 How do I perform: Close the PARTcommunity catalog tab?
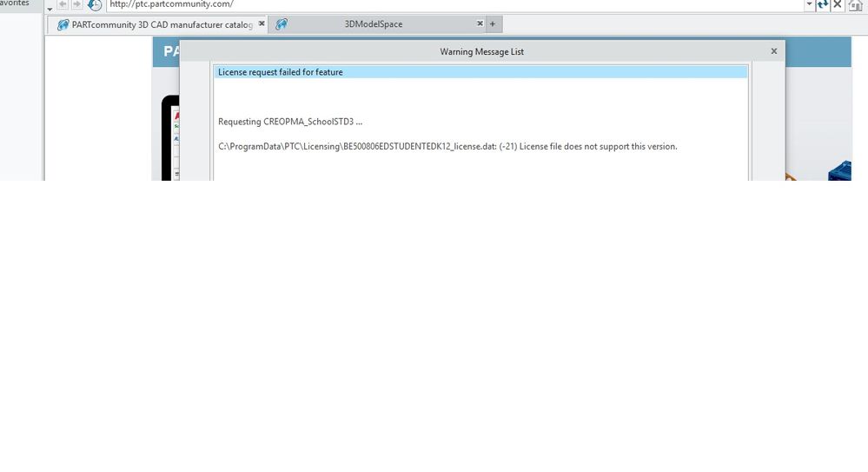coord(262,23)
